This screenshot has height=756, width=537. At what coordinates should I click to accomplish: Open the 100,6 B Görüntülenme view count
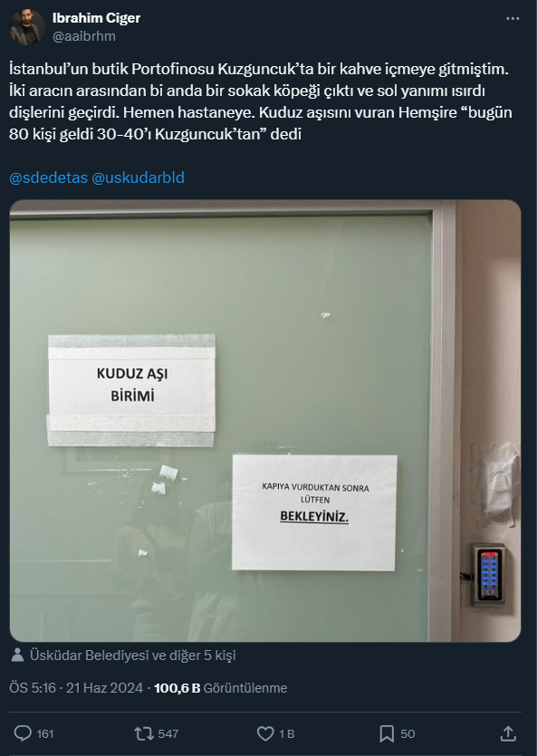click(220, 687)
